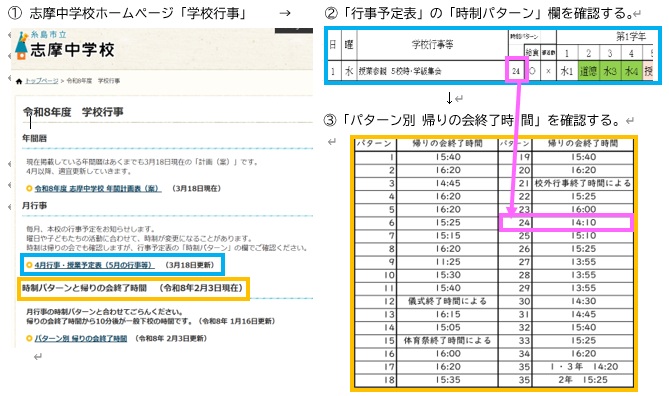
Task: Click the × mark in schedule row
Action: point(548,71)
